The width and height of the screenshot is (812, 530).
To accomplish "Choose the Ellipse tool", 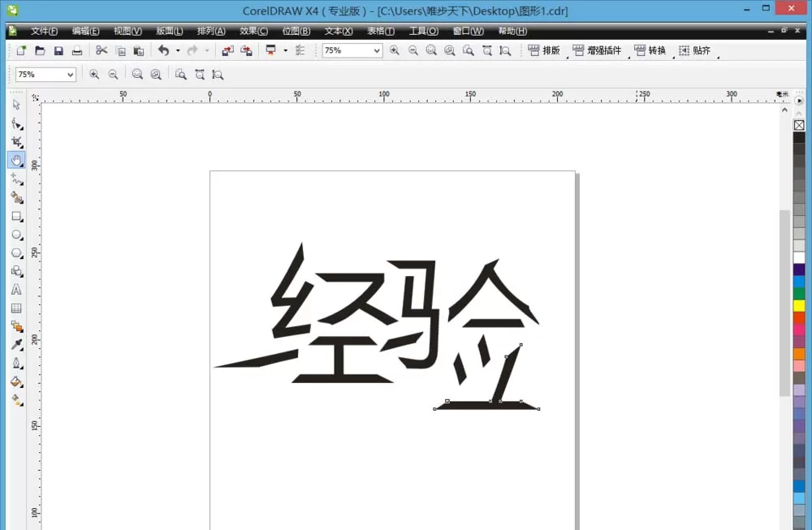I will point(16,235).
